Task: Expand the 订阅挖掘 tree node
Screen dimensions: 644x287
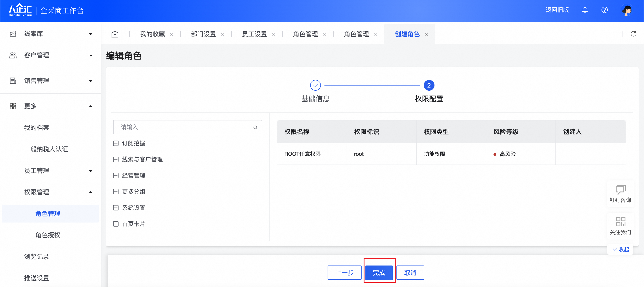Action: [x=116, y=143]
